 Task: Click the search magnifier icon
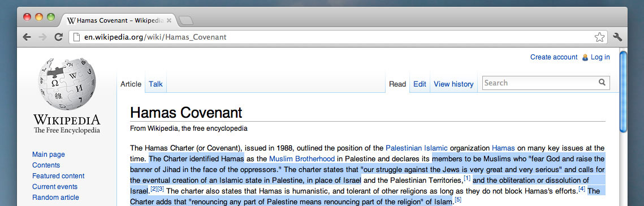602,82
